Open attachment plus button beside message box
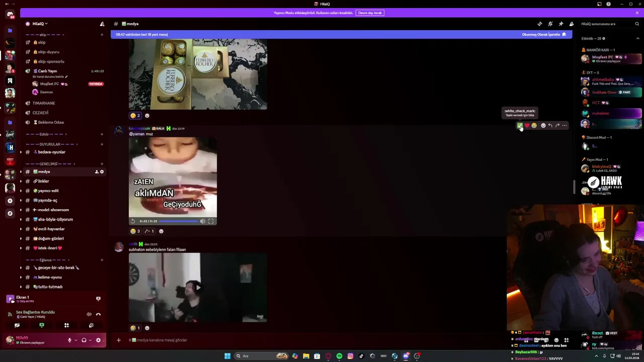644x362 pixels. [x=119, y=340]
